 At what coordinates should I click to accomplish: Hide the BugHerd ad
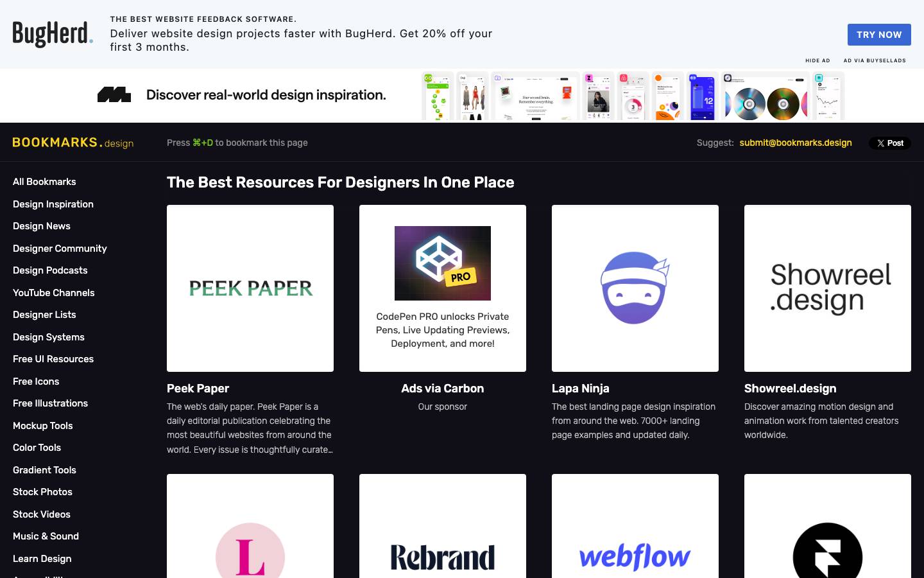point(817,60)
